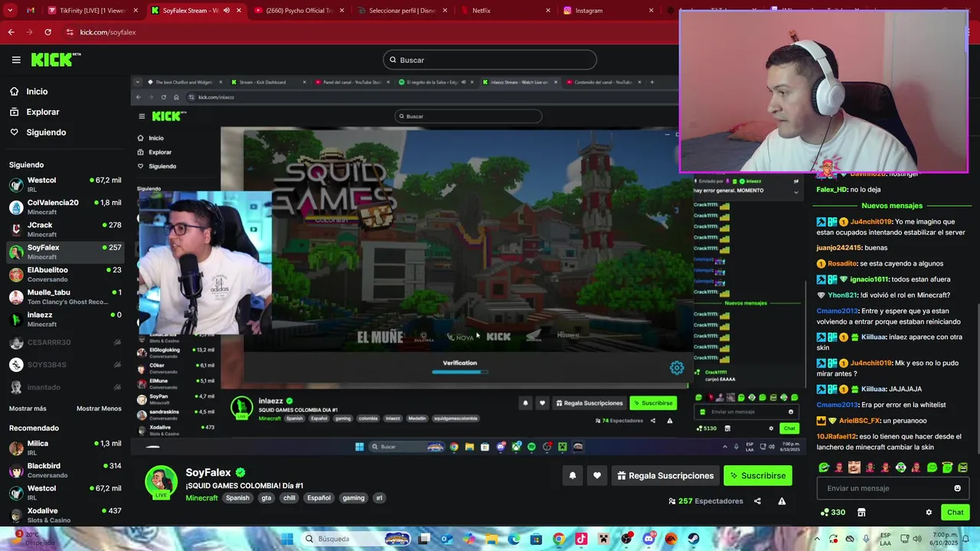
Task: Open the emoji picker in chat input
Action: click(957, 488)
